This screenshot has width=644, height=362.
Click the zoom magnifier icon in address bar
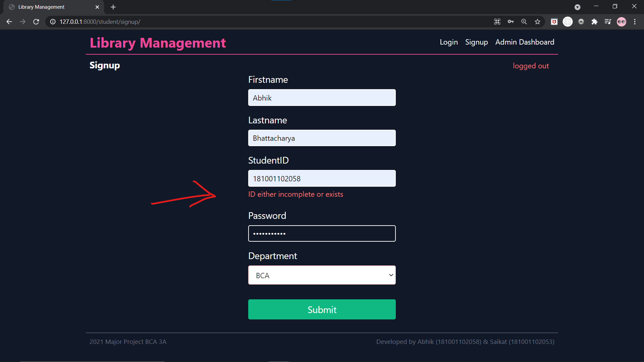tap(524, 22)
